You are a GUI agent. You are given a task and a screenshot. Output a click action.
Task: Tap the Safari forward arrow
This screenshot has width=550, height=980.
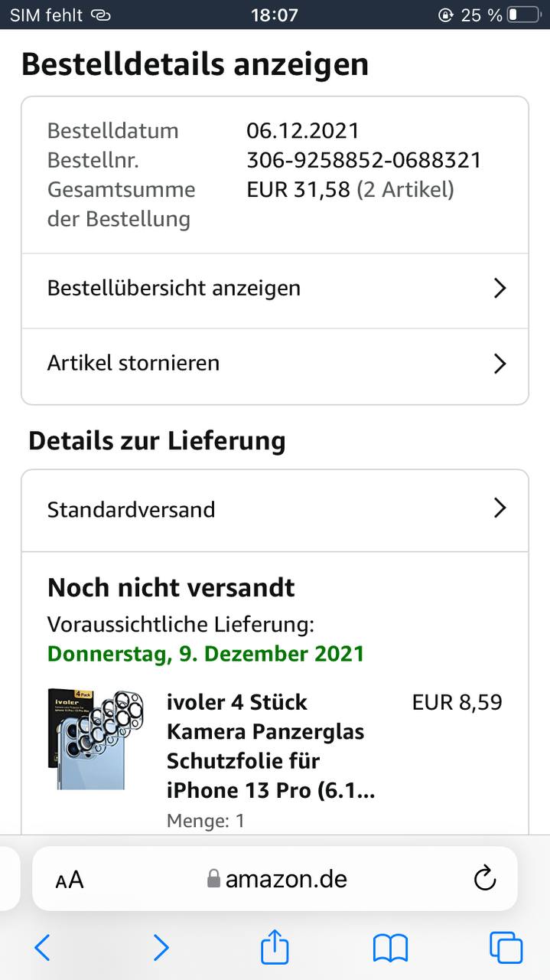(x=161, y=948)
